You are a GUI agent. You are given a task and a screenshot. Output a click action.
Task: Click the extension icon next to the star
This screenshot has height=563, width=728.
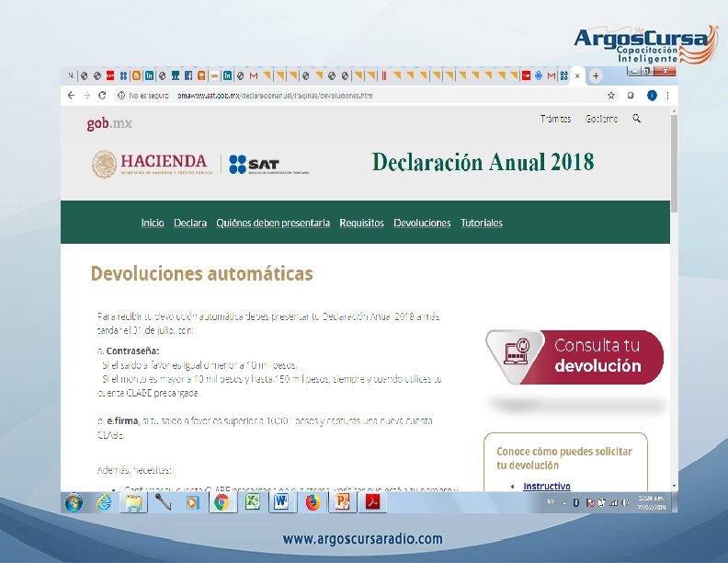pyautogui.click(x=631, y=96)
